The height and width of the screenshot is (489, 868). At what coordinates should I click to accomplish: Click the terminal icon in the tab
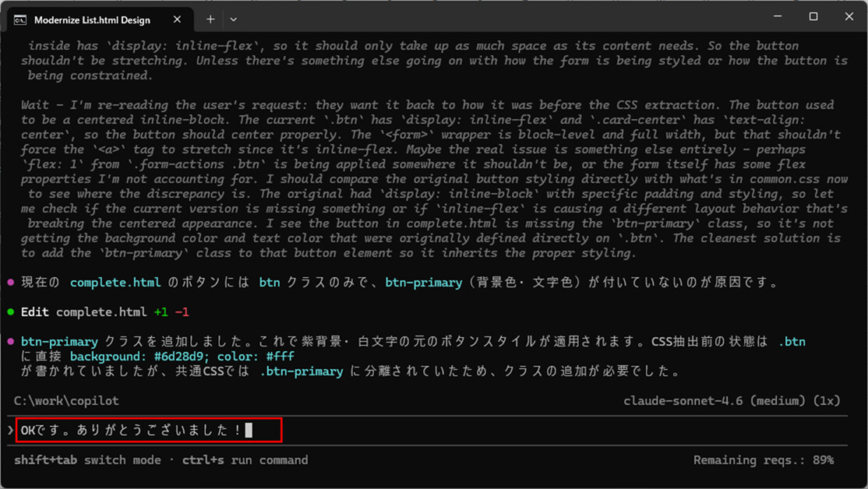21,19
